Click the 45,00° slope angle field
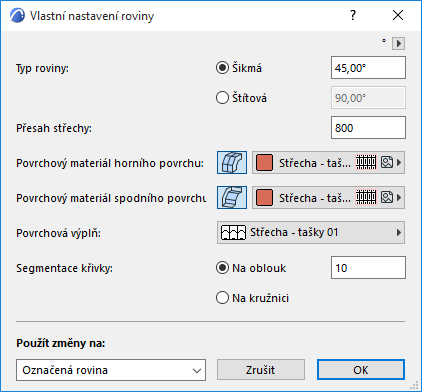This screenshot has height=392, width=422. coord(368,68)
